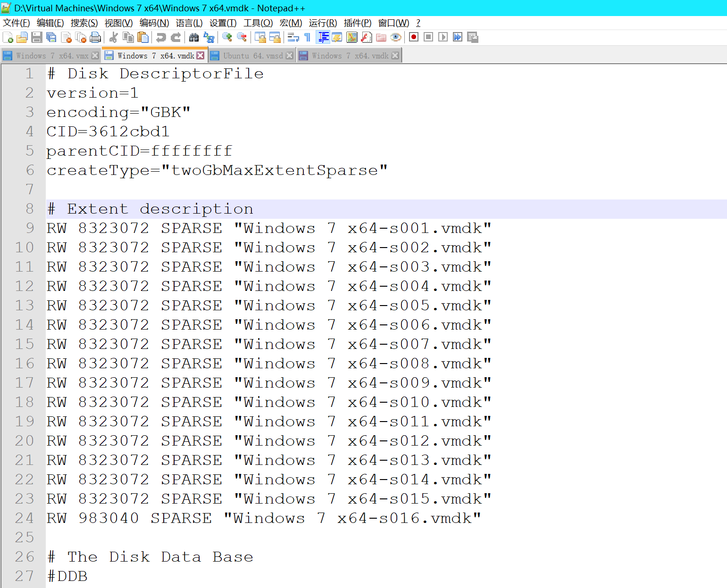Viewport: 727px width, 588px height.
Task: Open the ? help menu
Action: (418, 23)
